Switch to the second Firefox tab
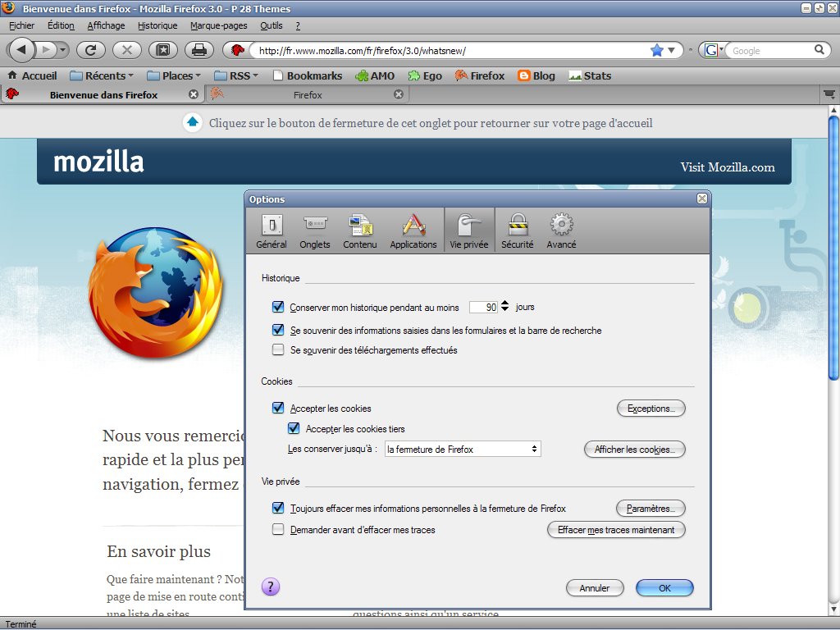This screenshot has width=840, height=630. tap(308, 95)
